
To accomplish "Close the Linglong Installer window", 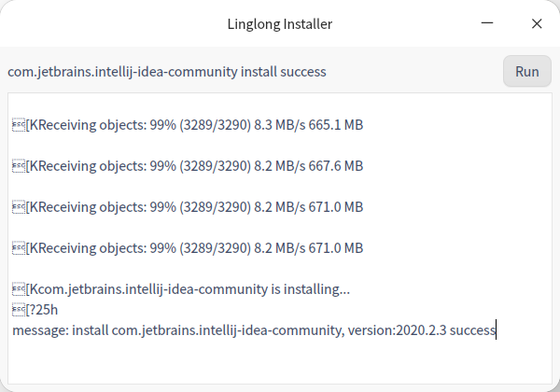I will (537, 24).
